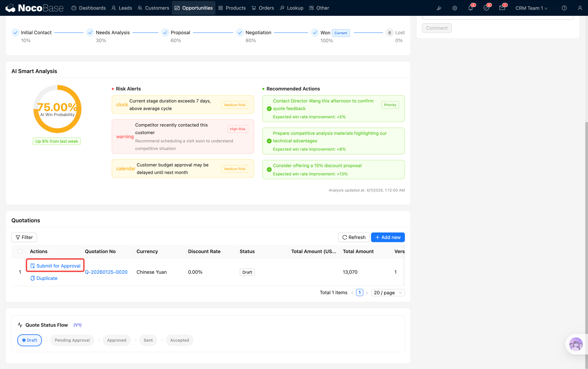Open the AI assistant avatar

pos(576,344)
